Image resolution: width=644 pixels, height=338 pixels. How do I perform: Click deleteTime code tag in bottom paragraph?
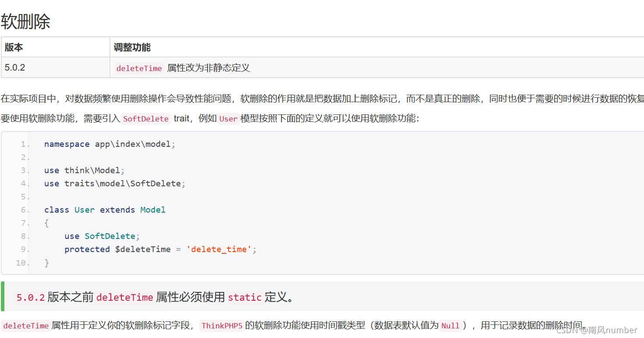click(26, 326)
